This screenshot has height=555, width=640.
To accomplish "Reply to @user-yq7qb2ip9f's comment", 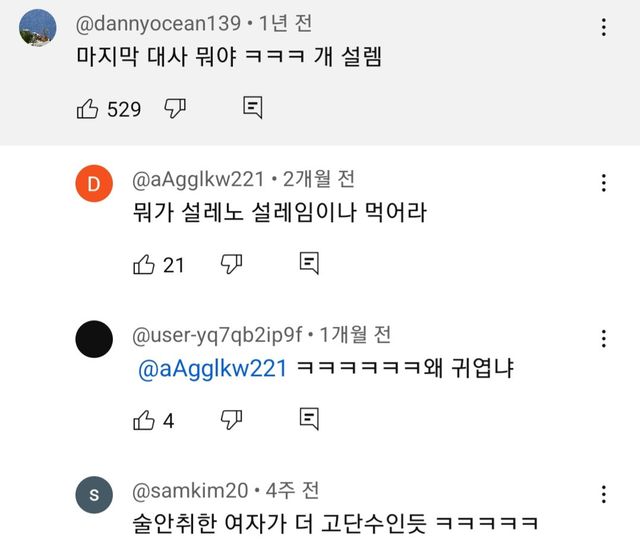I will coord(309,420).
